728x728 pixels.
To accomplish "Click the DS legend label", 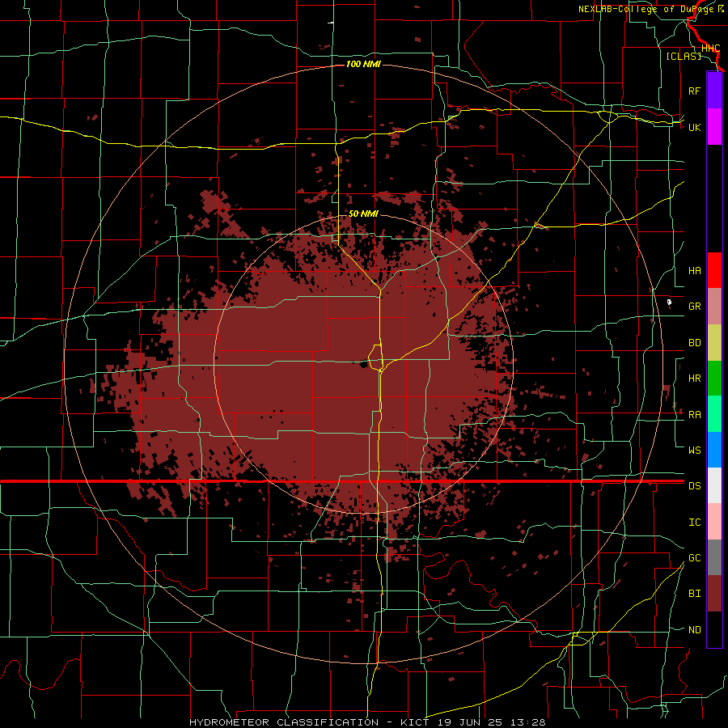I will point(694,486).
